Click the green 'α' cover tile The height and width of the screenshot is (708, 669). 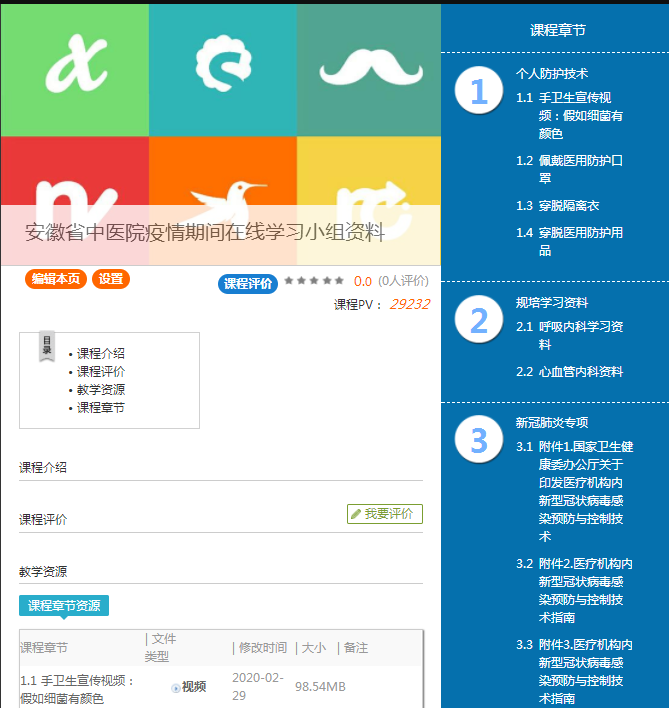point(75,69)
